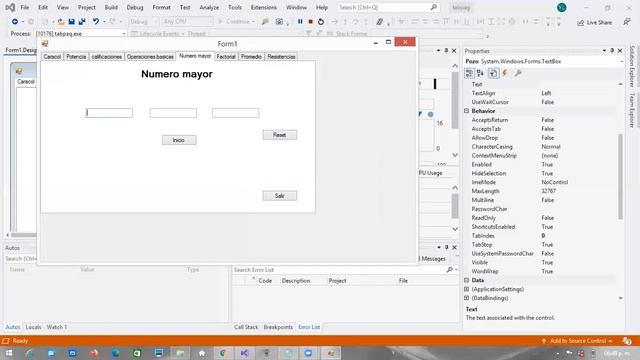This screenshot has width=640, height=360.
Task: Click the Navigate Backward arrow icon
Action: click(15, 22)
